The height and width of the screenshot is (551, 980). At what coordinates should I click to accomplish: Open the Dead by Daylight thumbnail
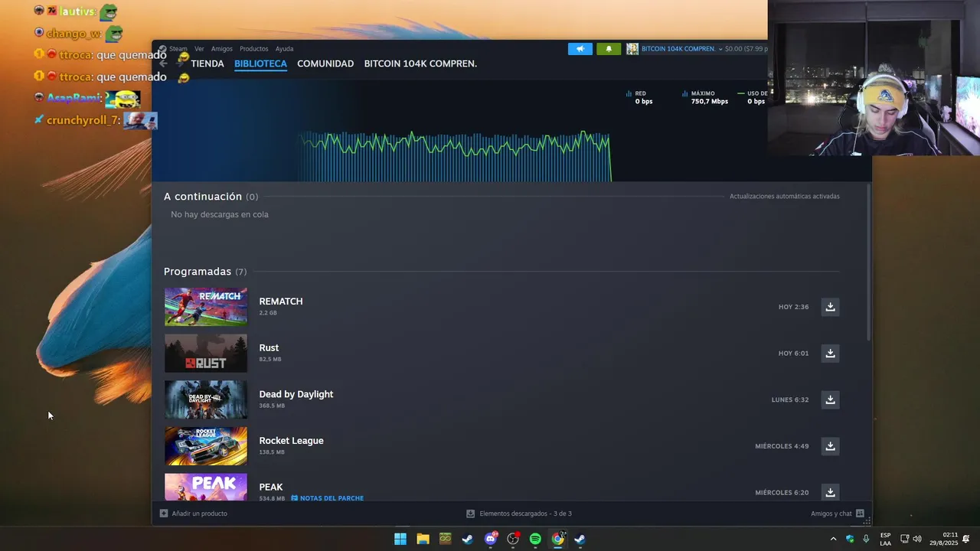coord(206,399)
